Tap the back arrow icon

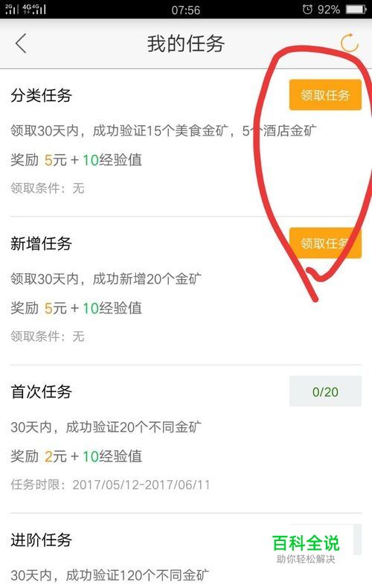21,43
